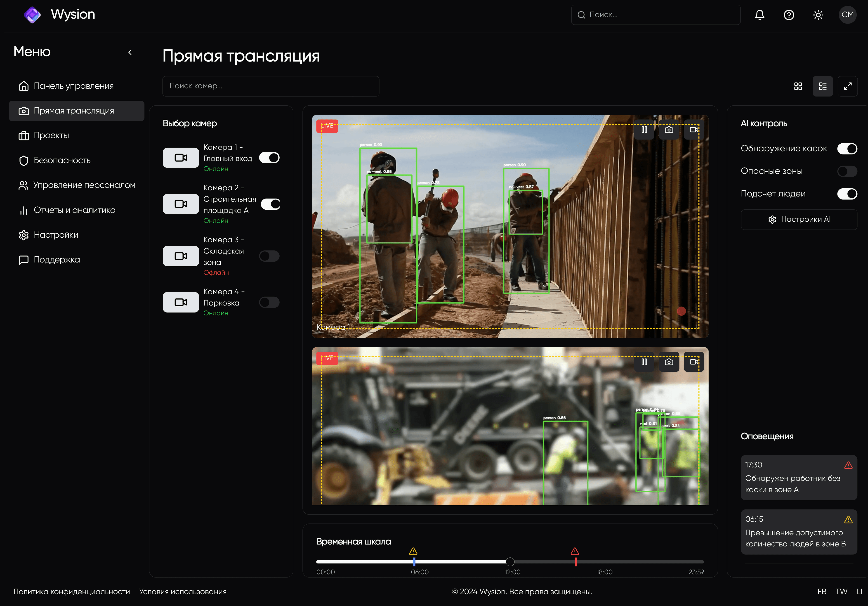Switch to grid layout view icon
The width and height of the screenshot is (868, 606).
coord(798,86)
